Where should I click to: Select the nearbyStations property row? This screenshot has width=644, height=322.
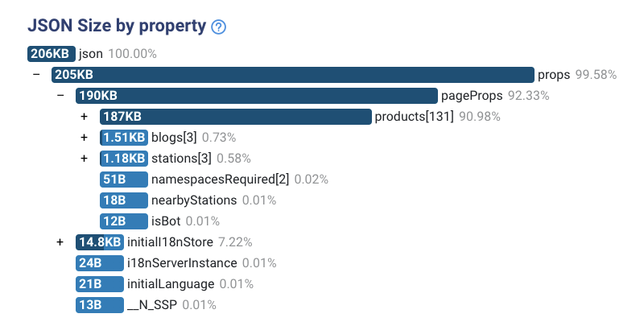coord(188,200)
